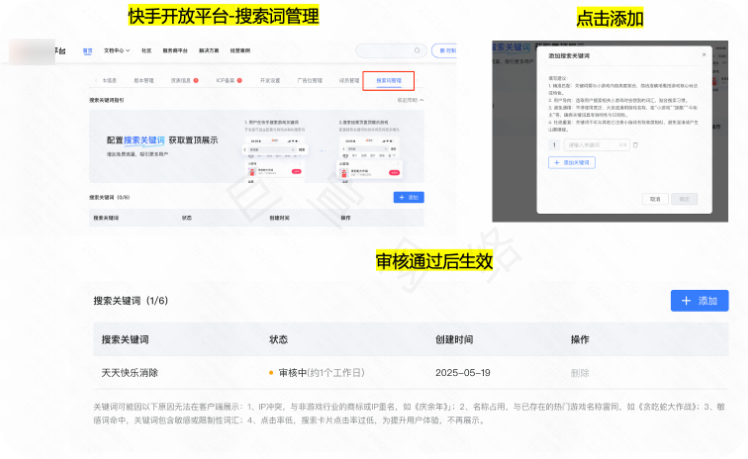Click the 首页 item in the top navigation
Image resolution: width=748 pixels, height=459 pixels.
coord(87,51)
